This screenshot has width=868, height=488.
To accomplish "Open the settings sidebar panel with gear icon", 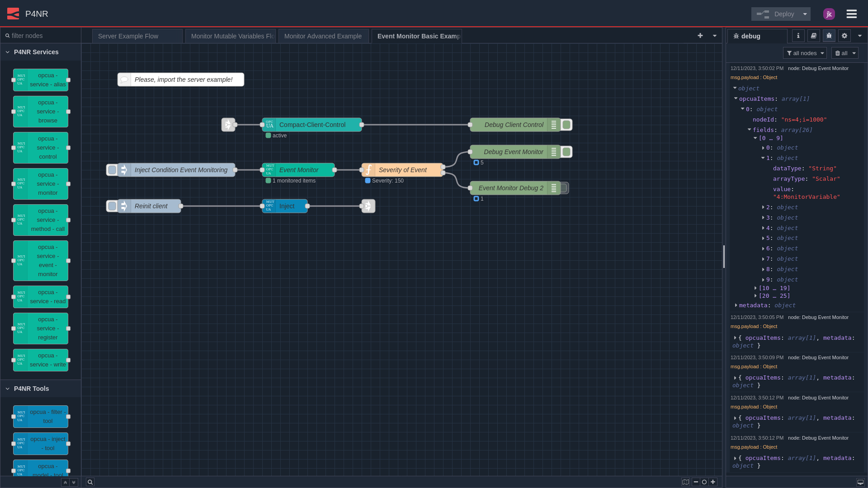I will pos(844,36).
